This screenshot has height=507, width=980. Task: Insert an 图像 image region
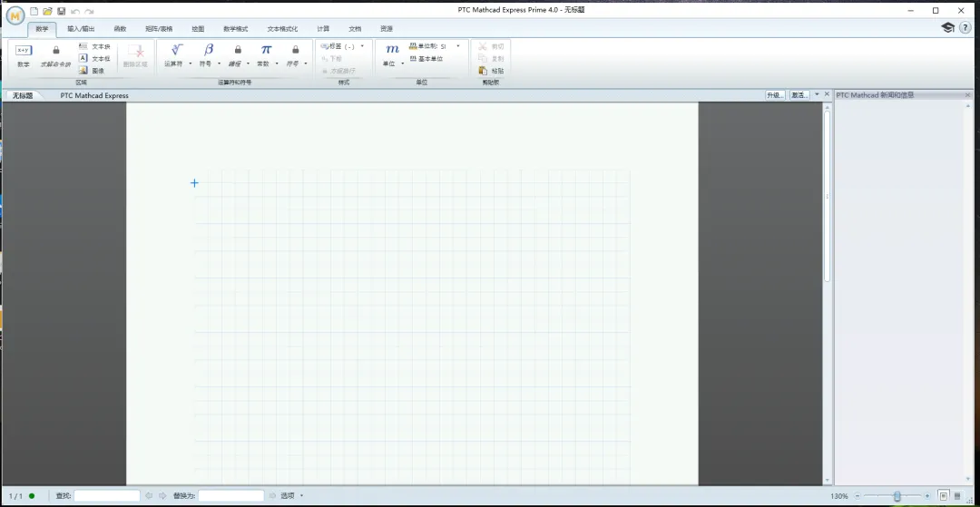92,71
